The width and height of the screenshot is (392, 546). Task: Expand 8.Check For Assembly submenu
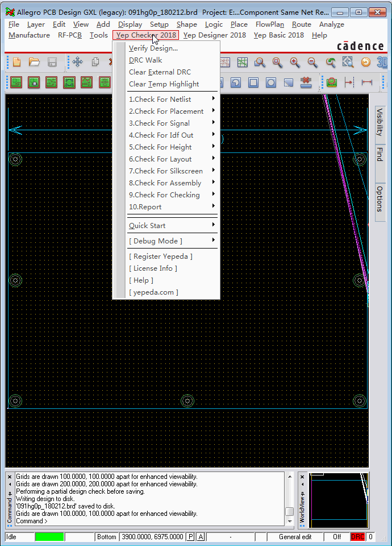coord(172,183)
